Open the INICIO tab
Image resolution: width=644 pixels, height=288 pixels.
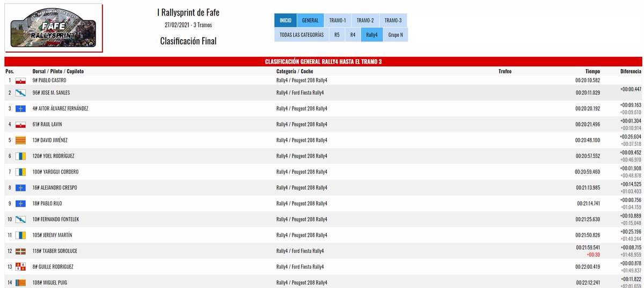286,20
